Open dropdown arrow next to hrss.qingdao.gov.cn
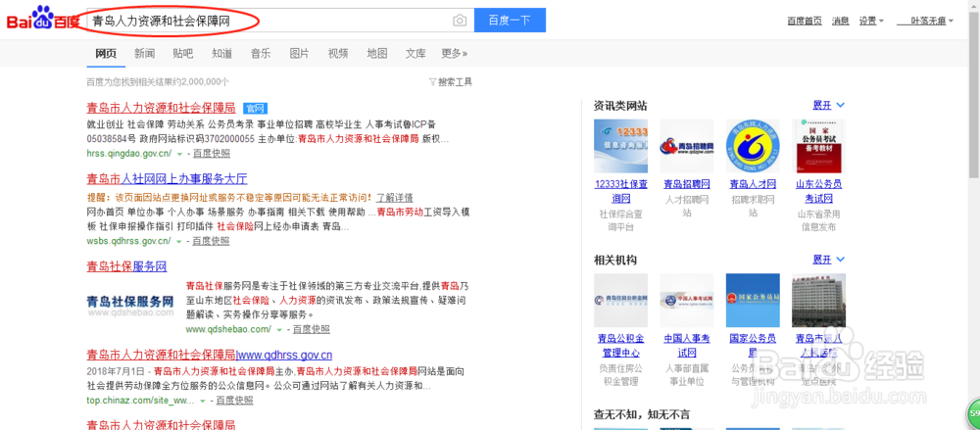Image resolution: width=980 pixels, height=430 pixels. click(x=179, y=154)
